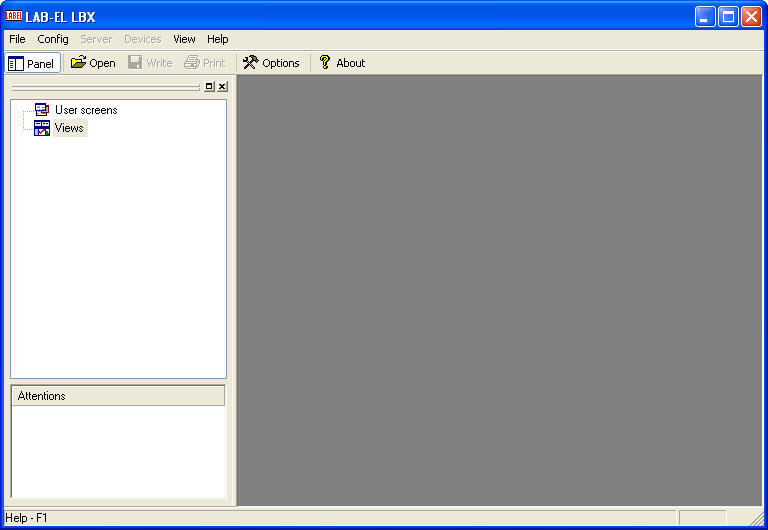The image size is (768, 530).
Task: Open the Server menu
Action: click(x=96, y=39)
